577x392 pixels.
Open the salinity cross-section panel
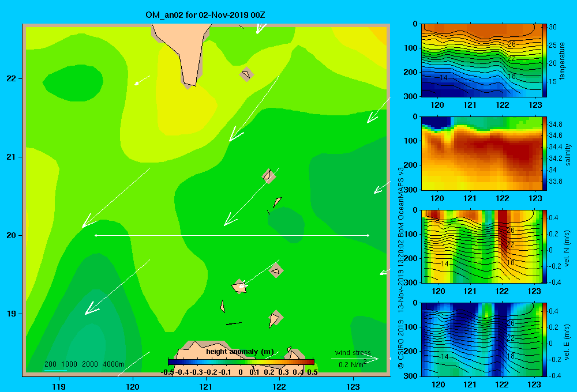point(482,153)
